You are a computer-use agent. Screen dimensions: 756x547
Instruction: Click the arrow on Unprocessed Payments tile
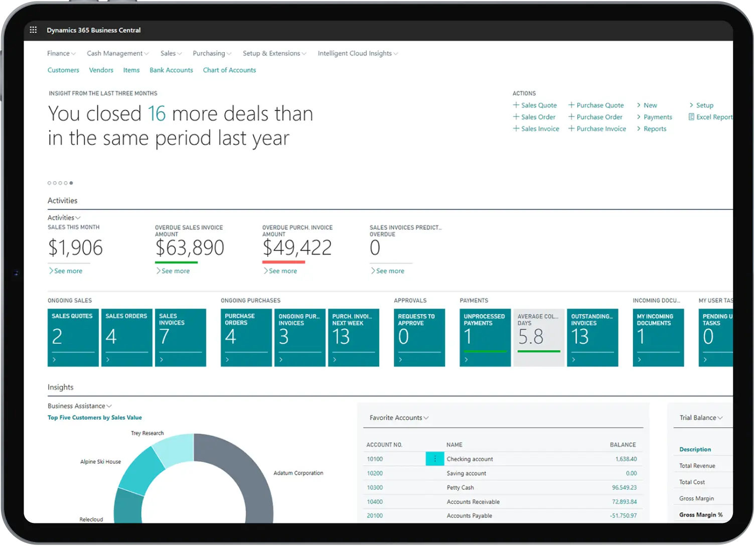pyautogui.click(x=466, y=360)
